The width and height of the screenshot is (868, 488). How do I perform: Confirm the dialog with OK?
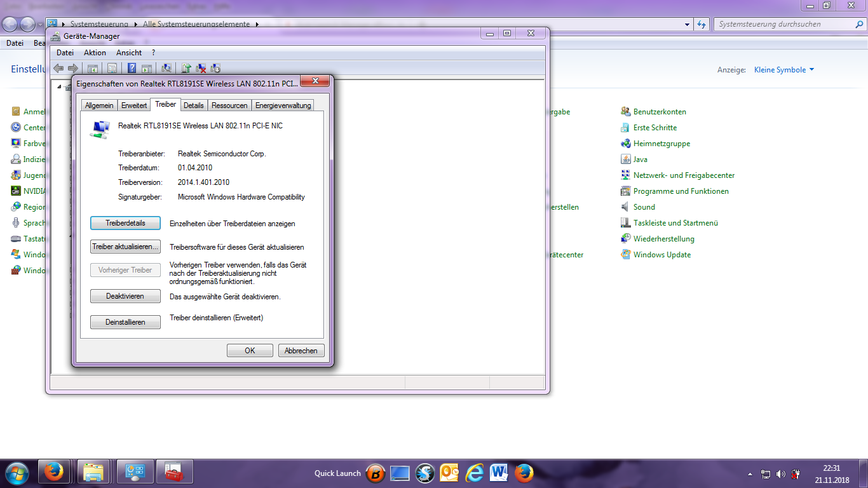click(250, 351)
